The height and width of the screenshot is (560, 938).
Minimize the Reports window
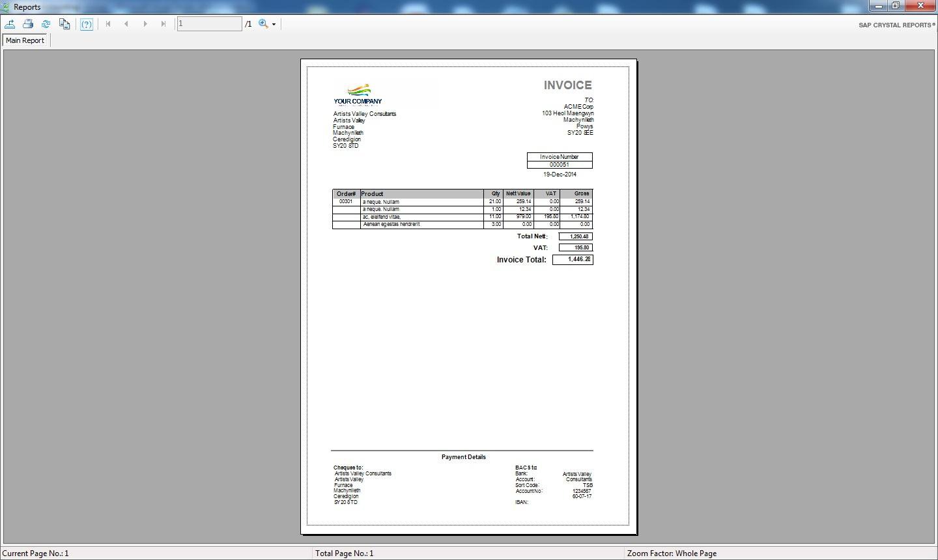point(878,6)
